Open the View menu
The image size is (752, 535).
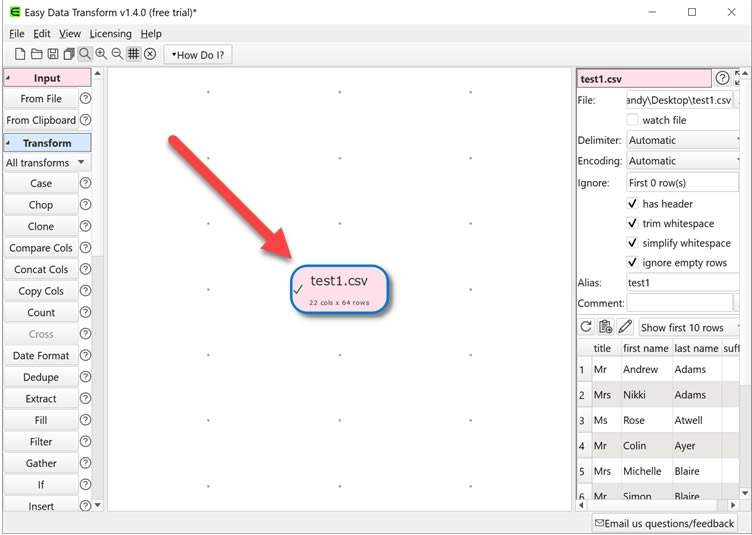[70, 34]
